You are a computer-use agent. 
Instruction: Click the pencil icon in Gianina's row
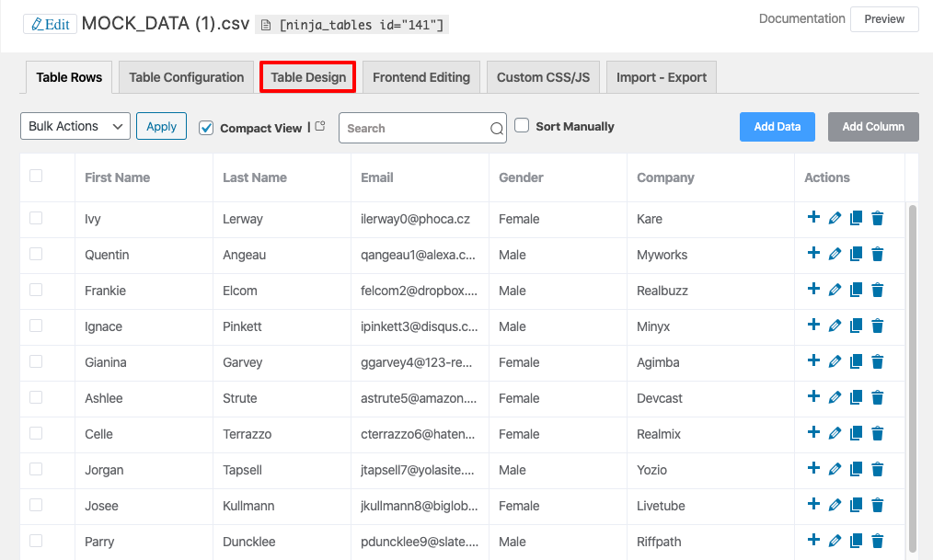click(x=835, y=362)
